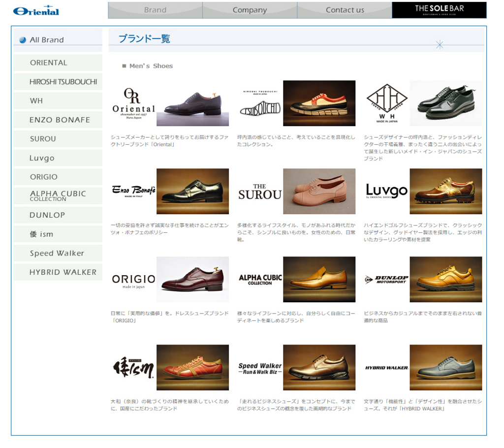Click the Luvgo brand logo

387,191
